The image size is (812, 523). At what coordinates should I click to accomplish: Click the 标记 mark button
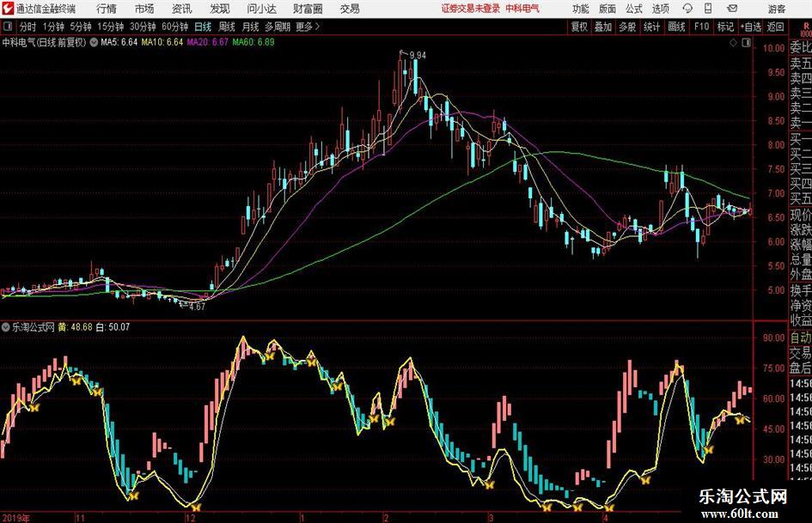point(725,27)
